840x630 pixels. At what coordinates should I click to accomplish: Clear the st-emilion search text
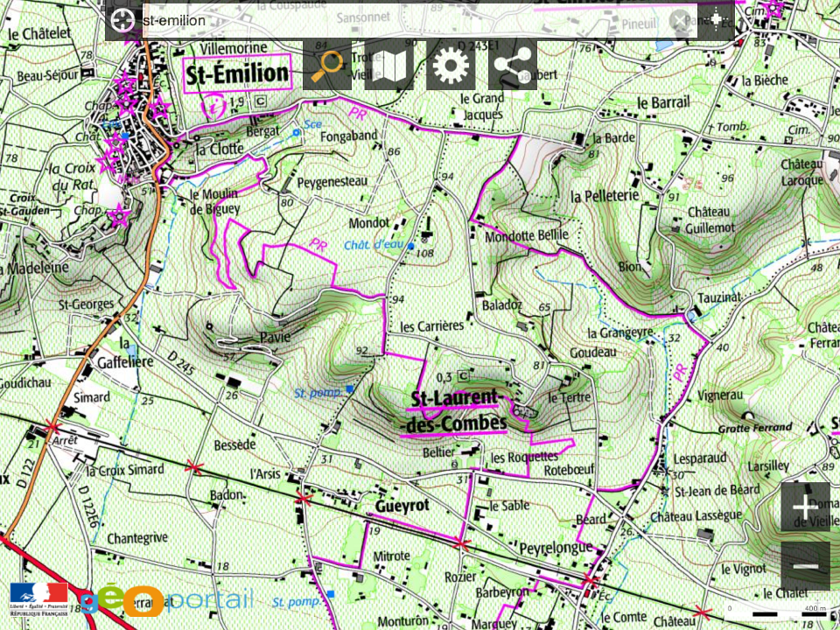point(680,20)
